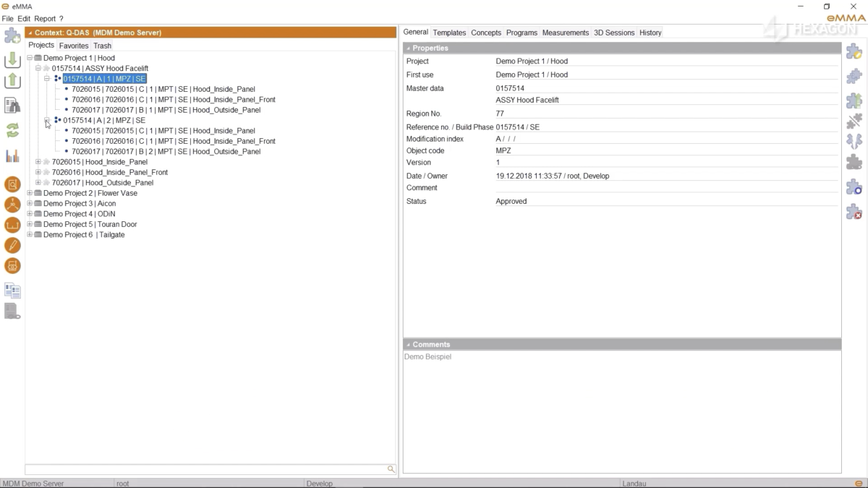Viewport: 868px width, 488px height.
Task: Open the History tab
Action: point(650,33)
